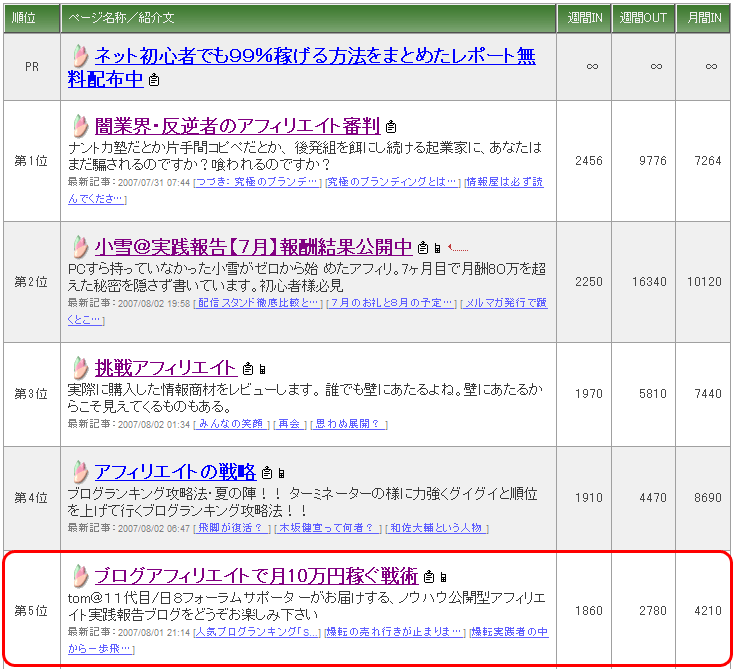
Task: Click tulip icon beside ブログアフィリエイトで月10万円稼ぐ戦術
Action: 81,576
